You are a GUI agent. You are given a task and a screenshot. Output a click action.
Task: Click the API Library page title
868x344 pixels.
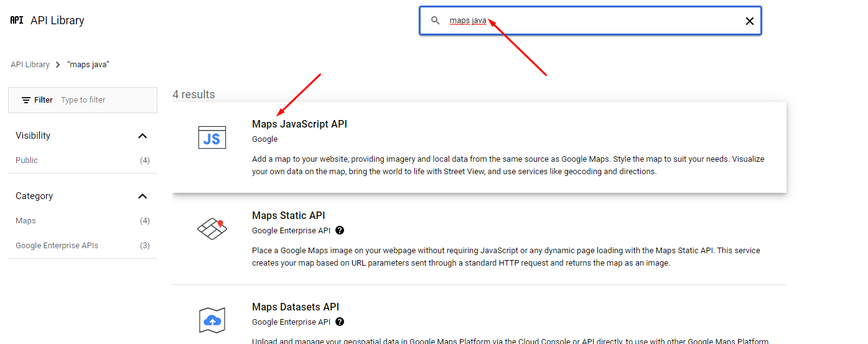coord(57,20)
